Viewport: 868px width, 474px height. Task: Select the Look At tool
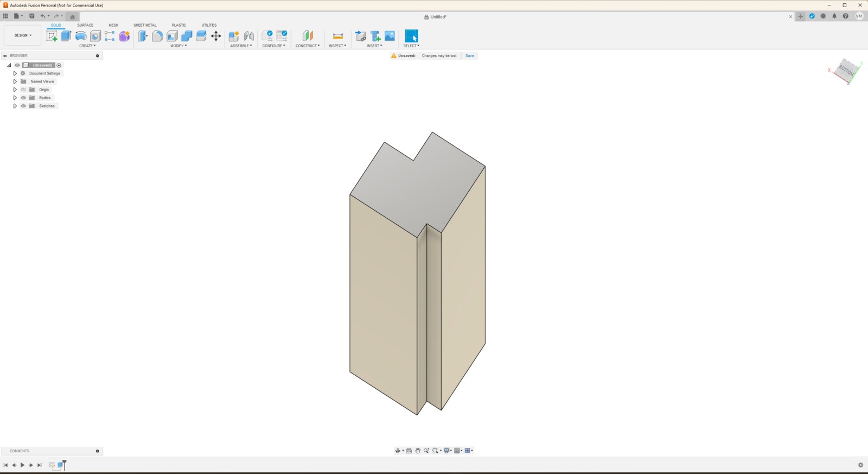click(409, 451)
